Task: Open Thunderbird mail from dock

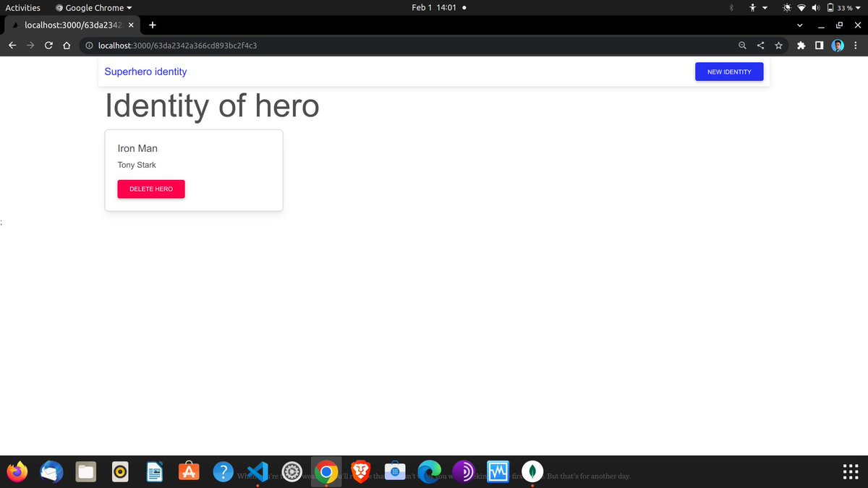Action: coord(51,472)
